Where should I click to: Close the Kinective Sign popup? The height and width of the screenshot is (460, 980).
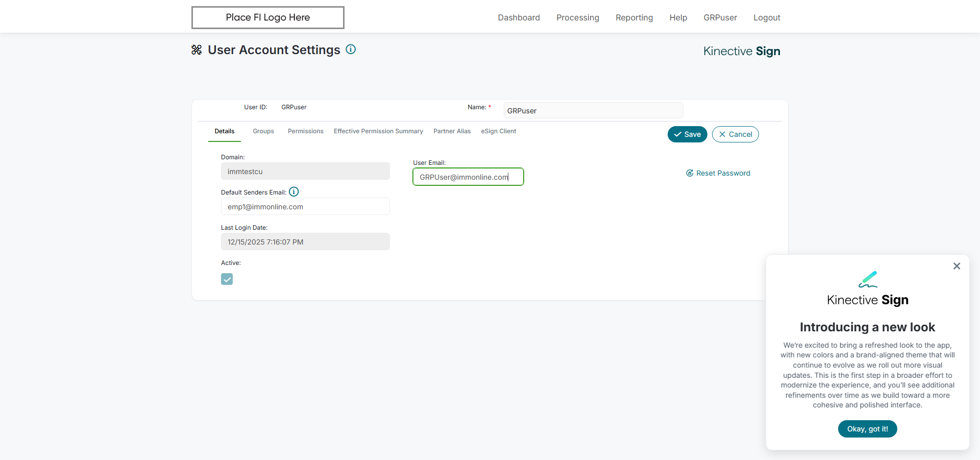pyautogui.click(x=957, y=266)
